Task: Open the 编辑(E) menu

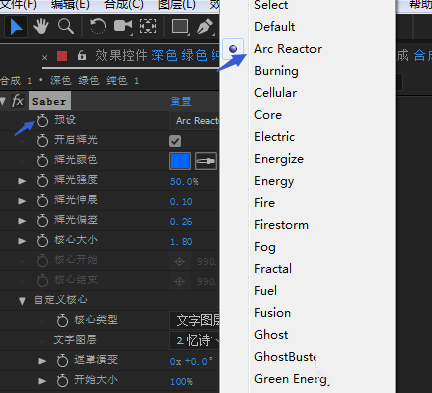Action: point(70,5)
